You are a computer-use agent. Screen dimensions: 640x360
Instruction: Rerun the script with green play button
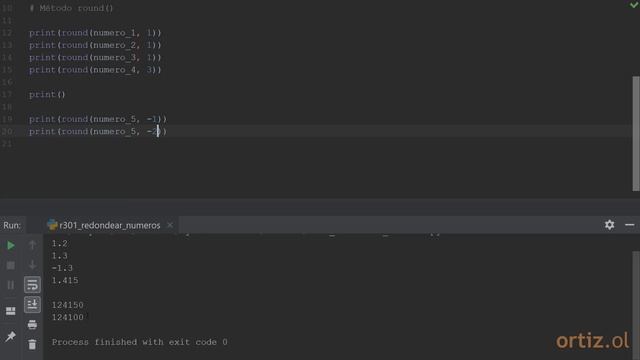point(11,245)
